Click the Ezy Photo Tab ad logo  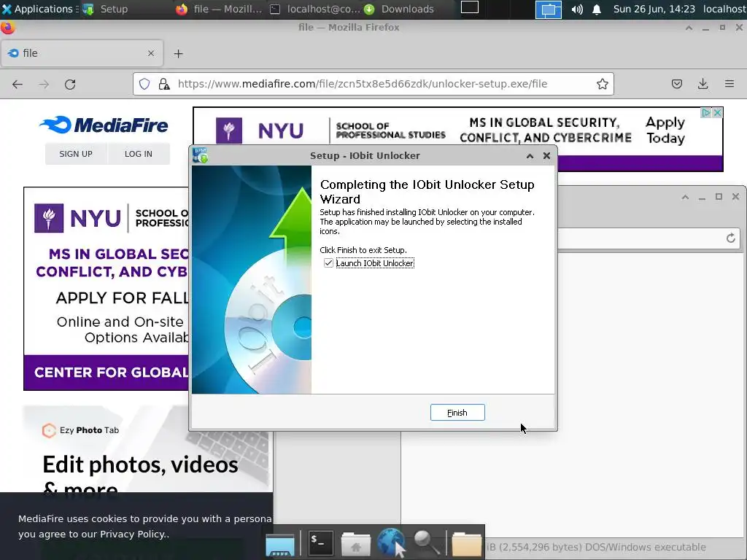(80, 430)
